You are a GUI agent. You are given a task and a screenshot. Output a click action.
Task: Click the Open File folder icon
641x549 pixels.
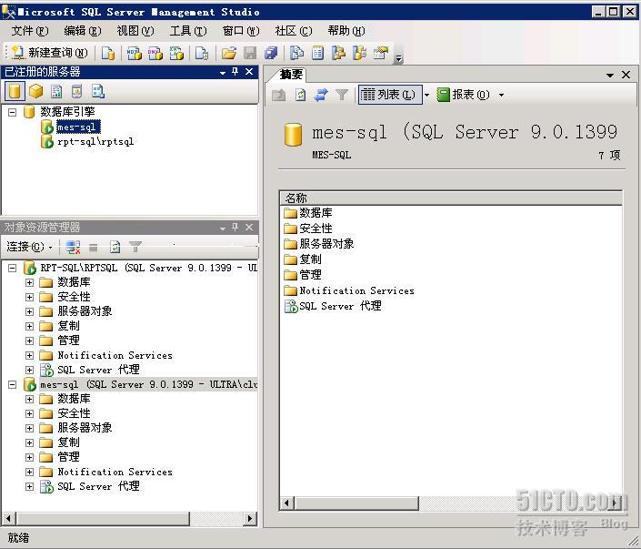click(229, 53)
